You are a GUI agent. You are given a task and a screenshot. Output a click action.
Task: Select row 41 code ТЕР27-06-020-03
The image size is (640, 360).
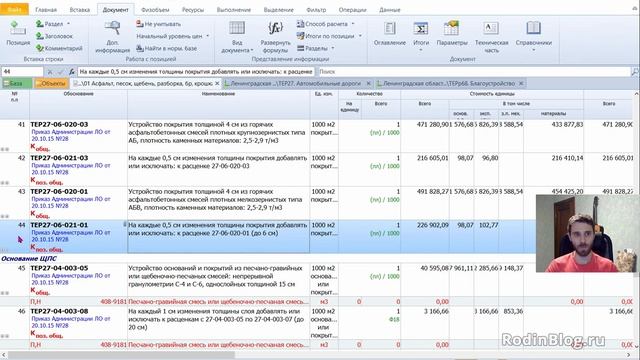point(59,124)
